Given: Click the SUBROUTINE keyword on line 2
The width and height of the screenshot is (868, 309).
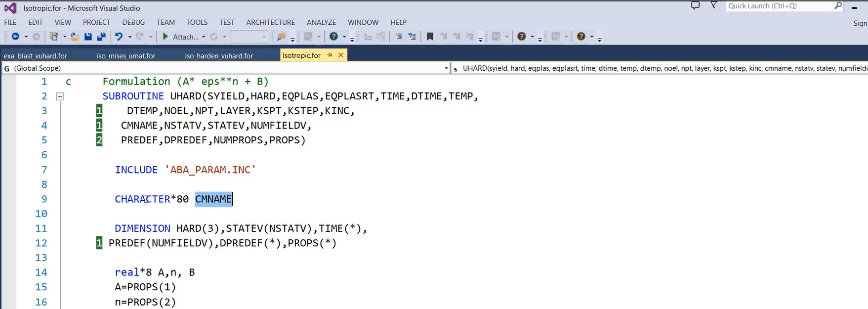Looking at the screenshot, I should coord(133,96).
